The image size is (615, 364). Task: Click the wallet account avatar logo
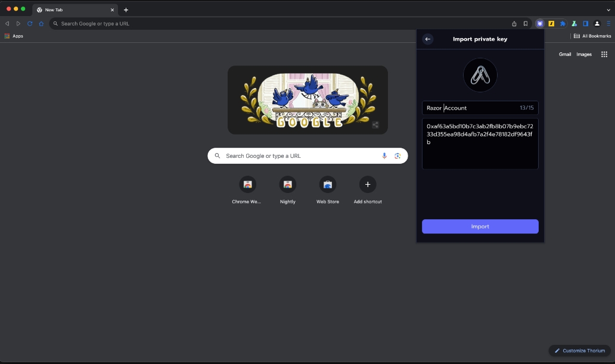tap(480, 75)
